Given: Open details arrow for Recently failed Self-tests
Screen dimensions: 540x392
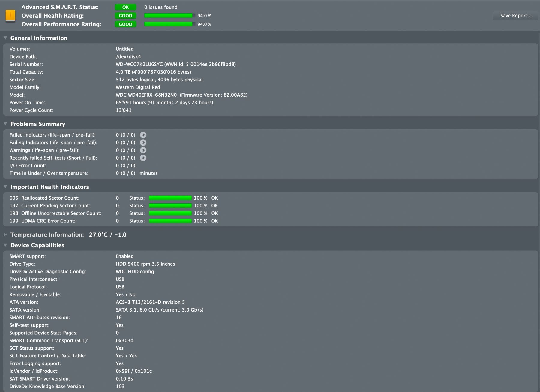Looking at the screenshot, I should click(143, 158).
